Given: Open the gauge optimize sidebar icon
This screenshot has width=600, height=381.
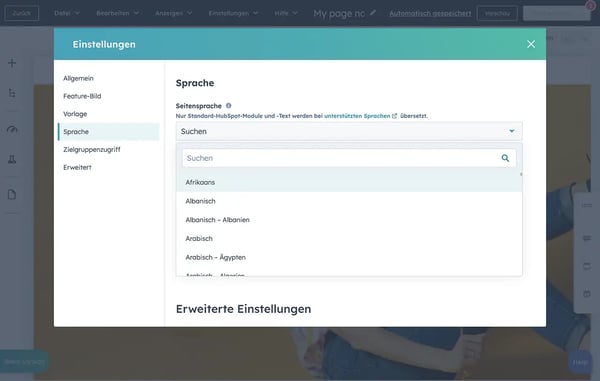Looking at the screenshot, I should [x=12, y=129].
